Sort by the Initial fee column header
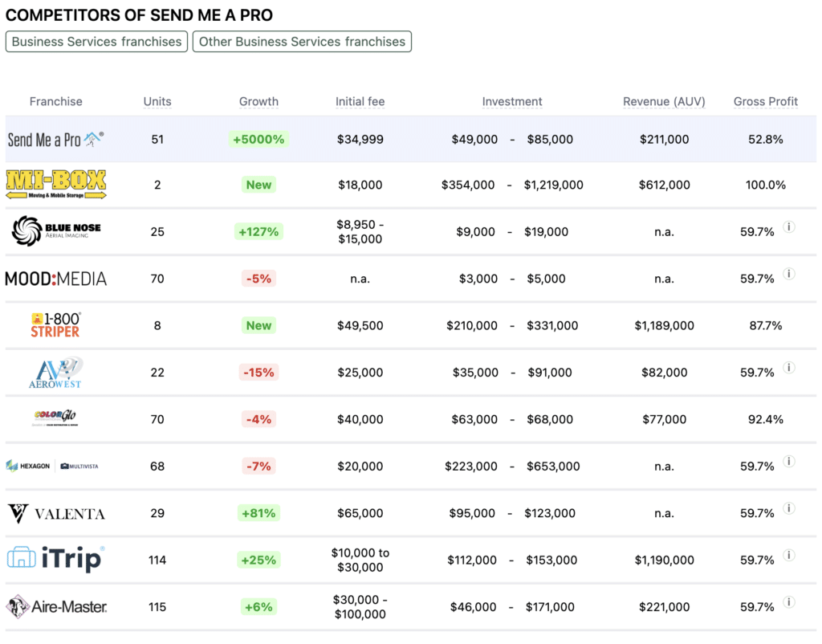The height and width of the screenshot is (644, 822). pyautogui.click(x=360, y=102)
